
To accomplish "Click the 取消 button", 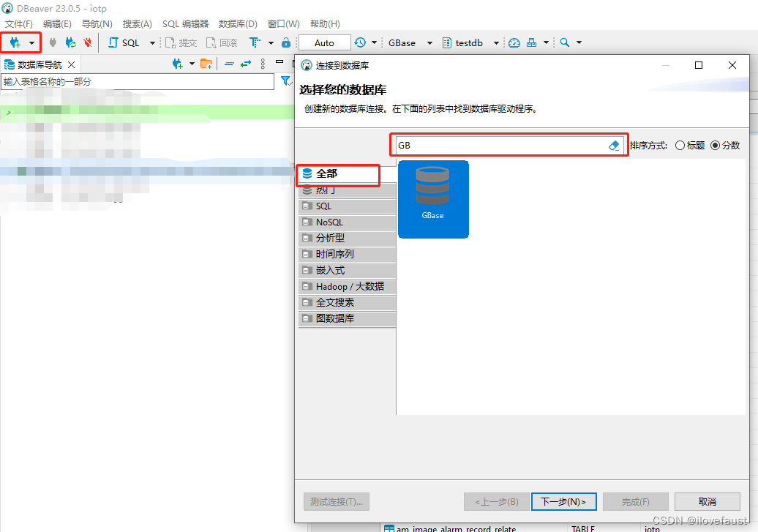I will pos(708,501).
